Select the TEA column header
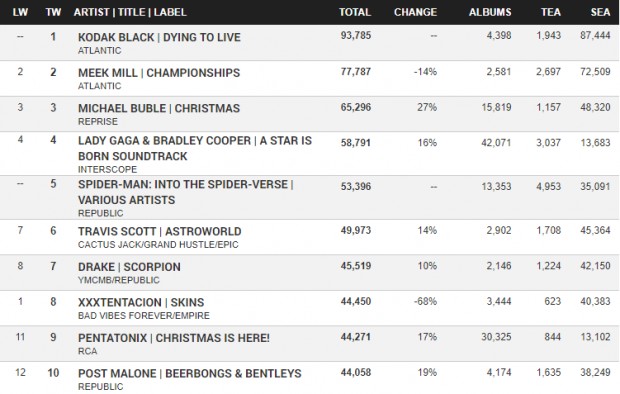This screenshot has width=620, height=394. point(551,12)
